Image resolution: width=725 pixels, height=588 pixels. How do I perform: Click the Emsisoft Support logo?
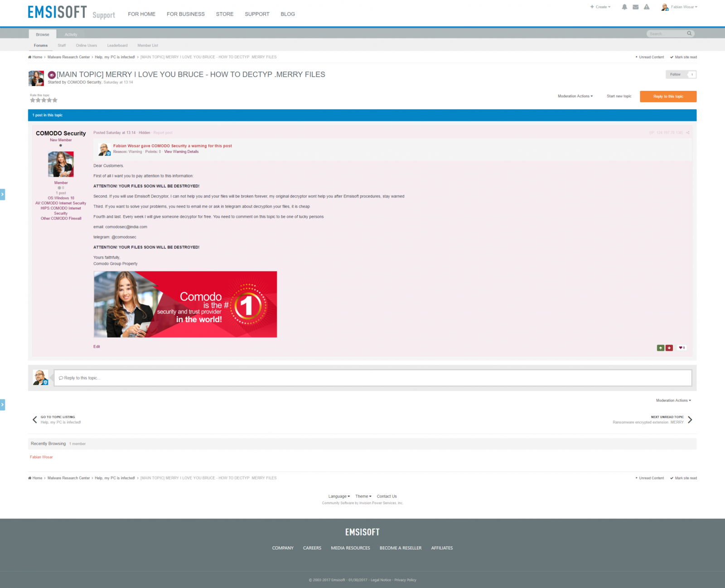click(71, 12)
